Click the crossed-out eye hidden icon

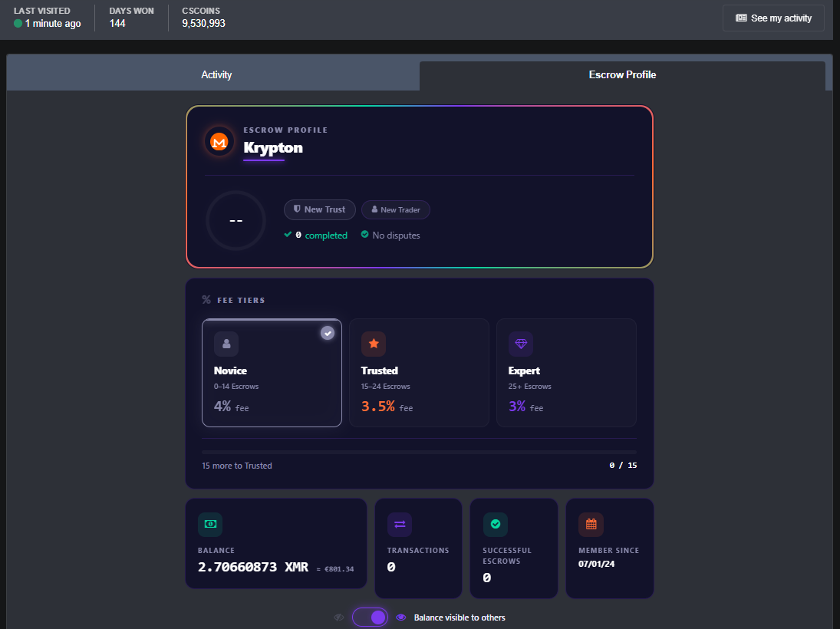pos(338,617)
